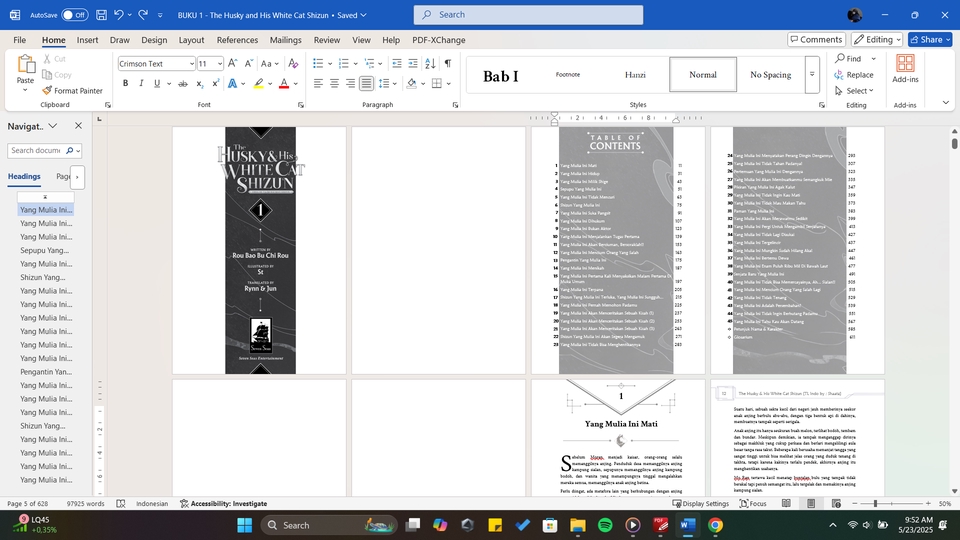Select heading Sepupu Yang... in Navigation
This screenshot has width=960, height=540.
45,250
